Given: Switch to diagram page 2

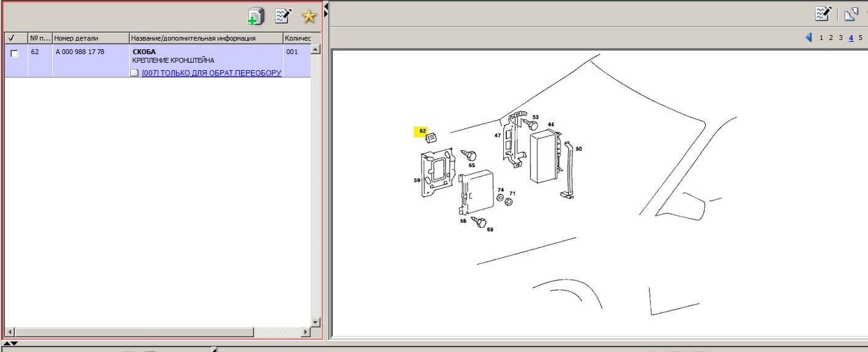Looking at the screenshot, I should pos(831,38).
